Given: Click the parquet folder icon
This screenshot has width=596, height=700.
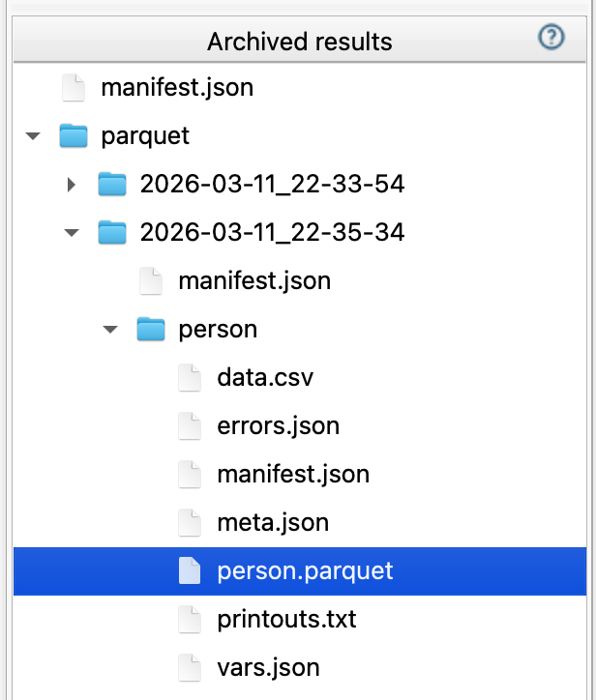Looking at the screenshot, I should (74, 136).
